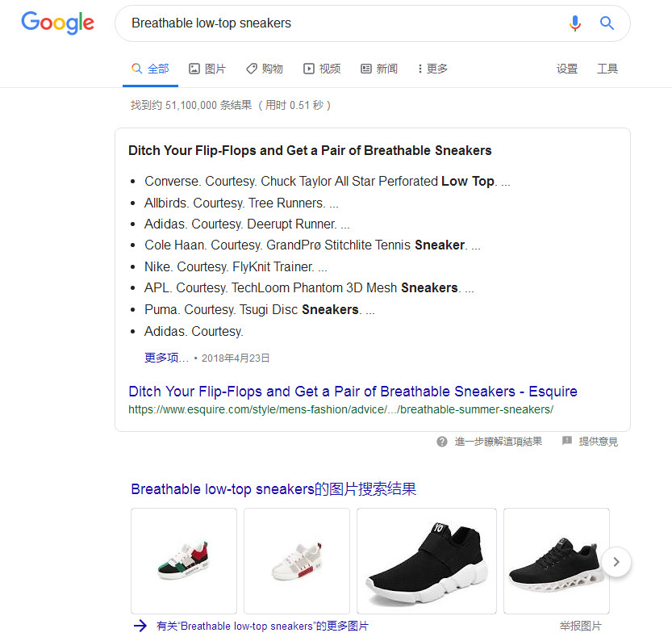672x637 pixels.
Task: Open the black slip-on sneaker thumbnail
Action: point(427,561)
